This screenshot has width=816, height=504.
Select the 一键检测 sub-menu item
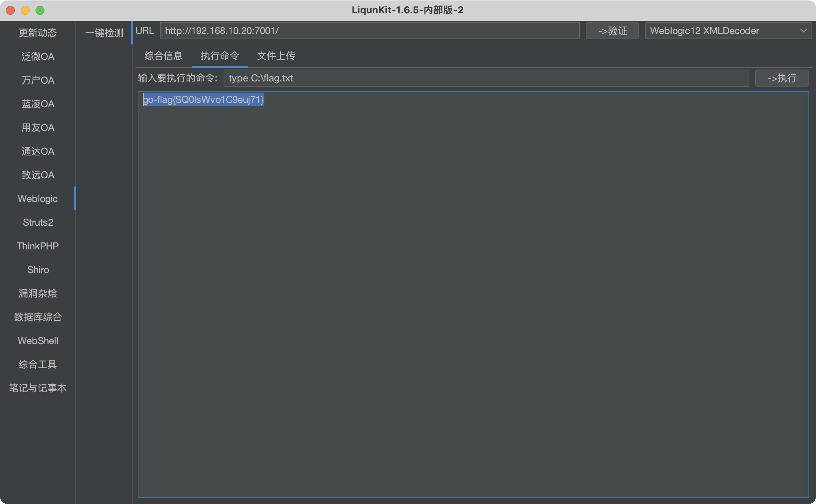(x=104, y=33)
